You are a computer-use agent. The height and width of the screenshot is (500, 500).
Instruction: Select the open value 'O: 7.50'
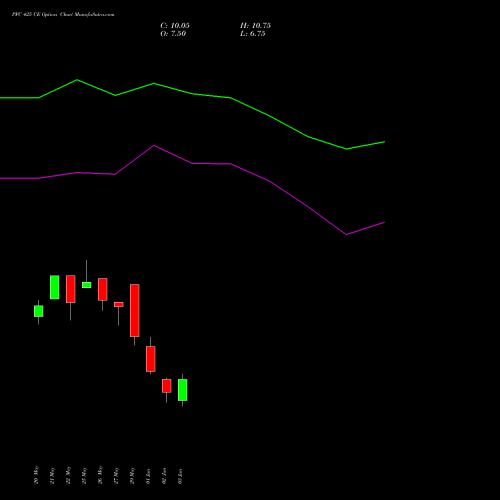(x=173, y=34)
